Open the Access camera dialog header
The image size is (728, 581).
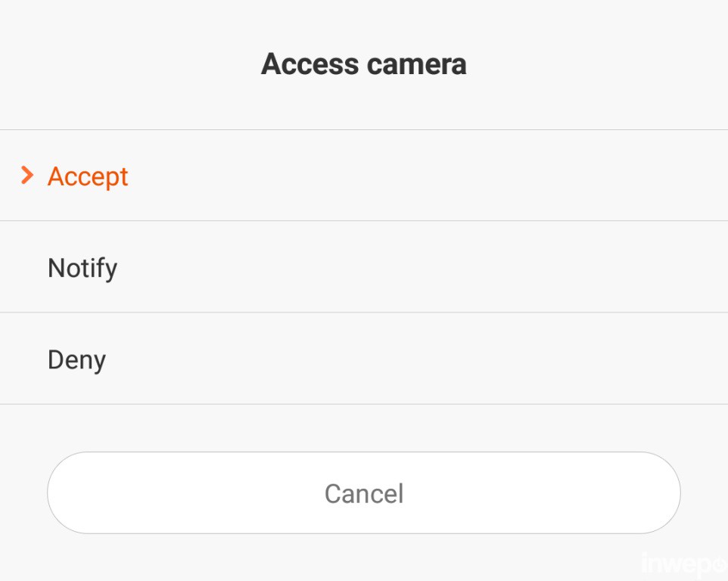364,64
